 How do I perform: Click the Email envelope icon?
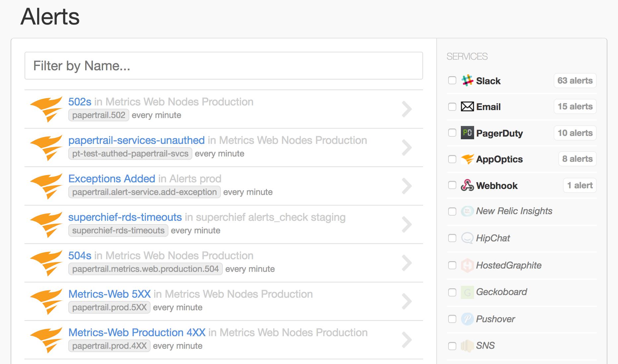tap(467, 107)
